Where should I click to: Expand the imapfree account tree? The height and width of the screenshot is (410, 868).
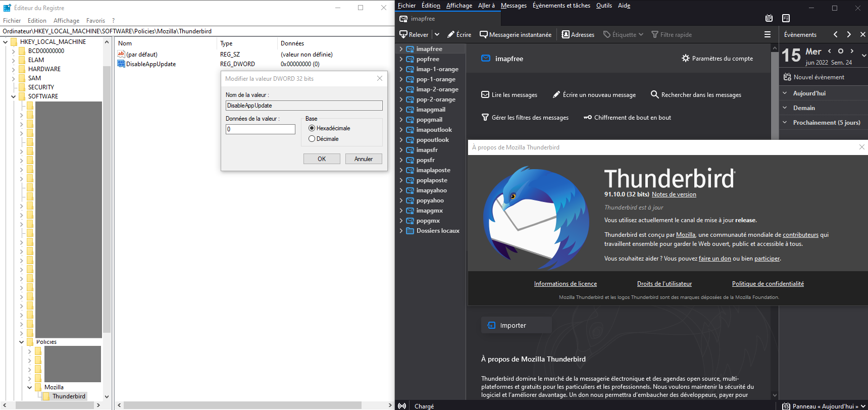pos(401,49)
